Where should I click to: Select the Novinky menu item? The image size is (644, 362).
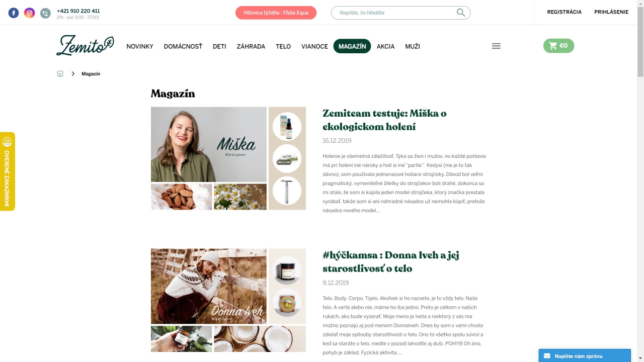(140, 46)
